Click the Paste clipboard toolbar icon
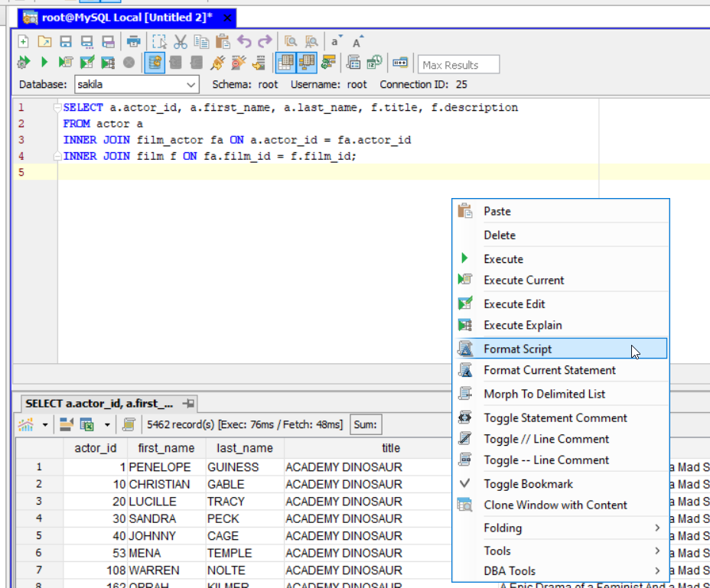Image resolution: width=710 pixels, height=588 pixels. (x=223, y=42)
